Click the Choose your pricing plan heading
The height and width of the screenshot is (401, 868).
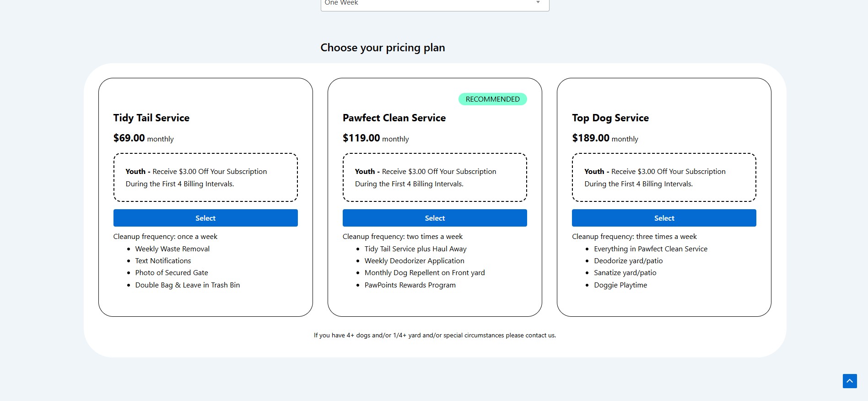[383, 48]
